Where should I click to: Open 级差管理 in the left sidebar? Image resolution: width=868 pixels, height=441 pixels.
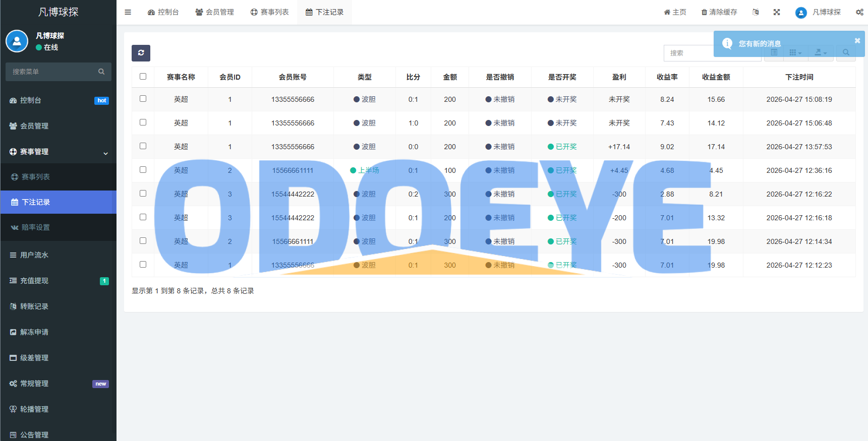pos(58,358)
